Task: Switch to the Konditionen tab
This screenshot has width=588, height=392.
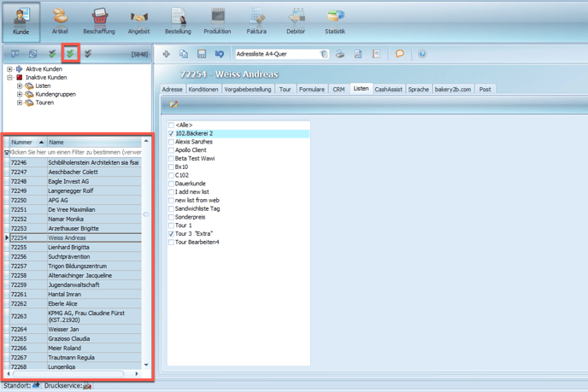Action: (203, 89)
